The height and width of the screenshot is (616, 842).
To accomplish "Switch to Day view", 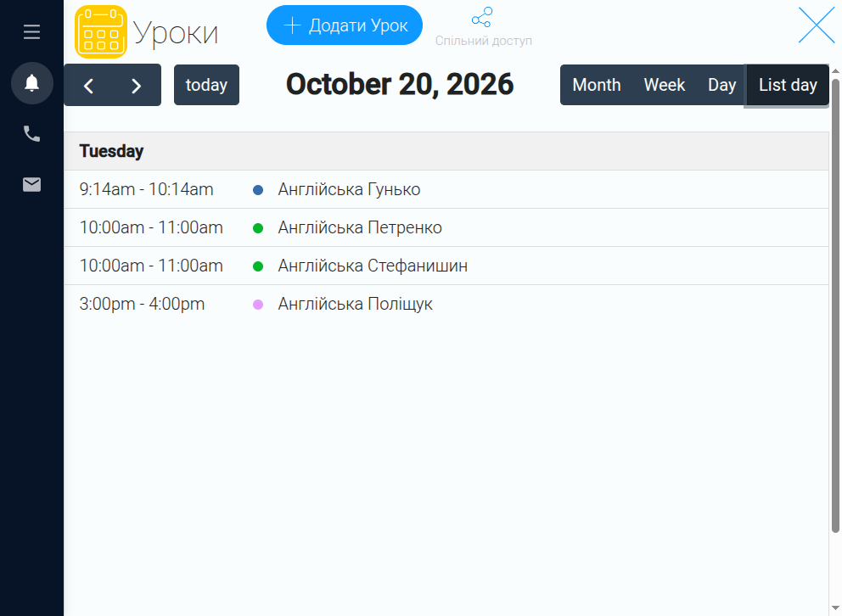I will coord(721,85).
